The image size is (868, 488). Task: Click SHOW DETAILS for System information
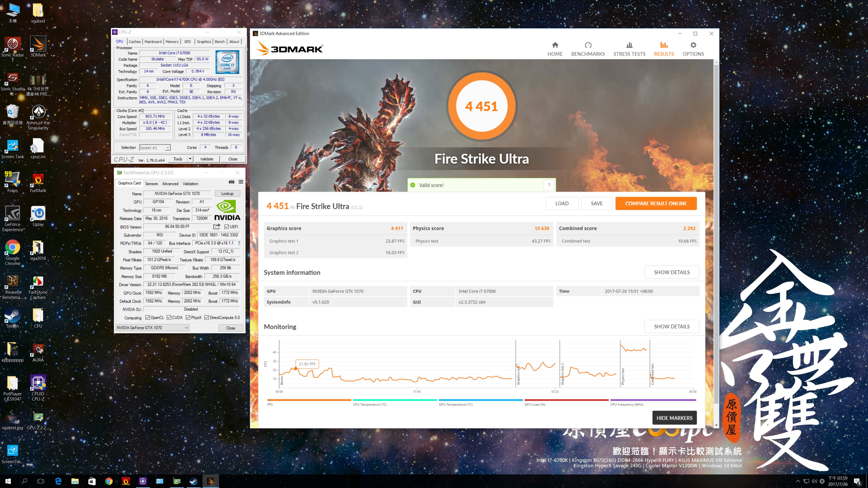(x=672, y=272)
